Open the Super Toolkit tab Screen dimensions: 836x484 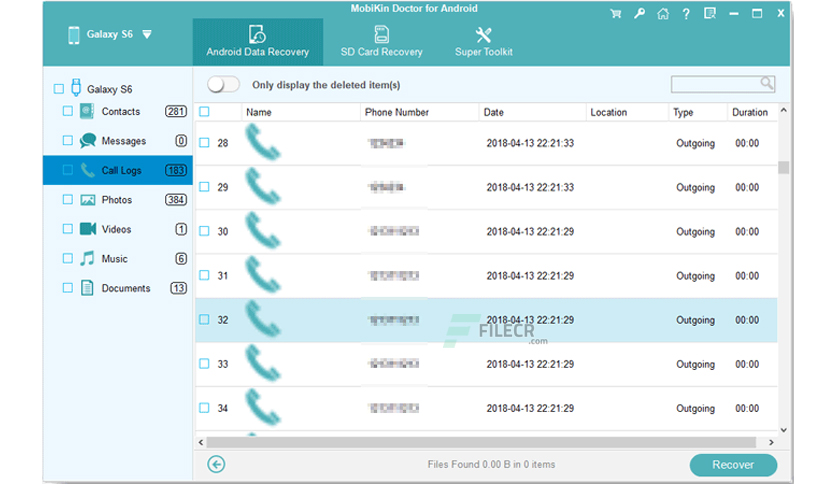pyautogui.click(x=484, y=42)
